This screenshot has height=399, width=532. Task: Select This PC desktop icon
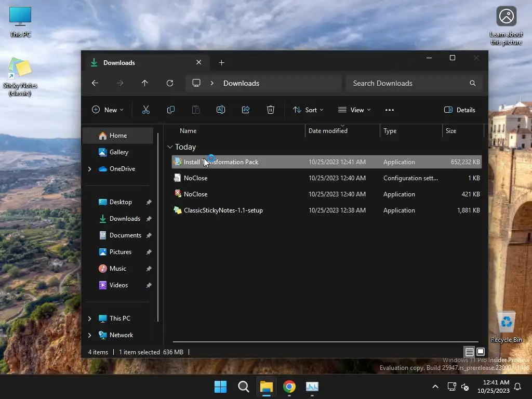tap(20, 21)
